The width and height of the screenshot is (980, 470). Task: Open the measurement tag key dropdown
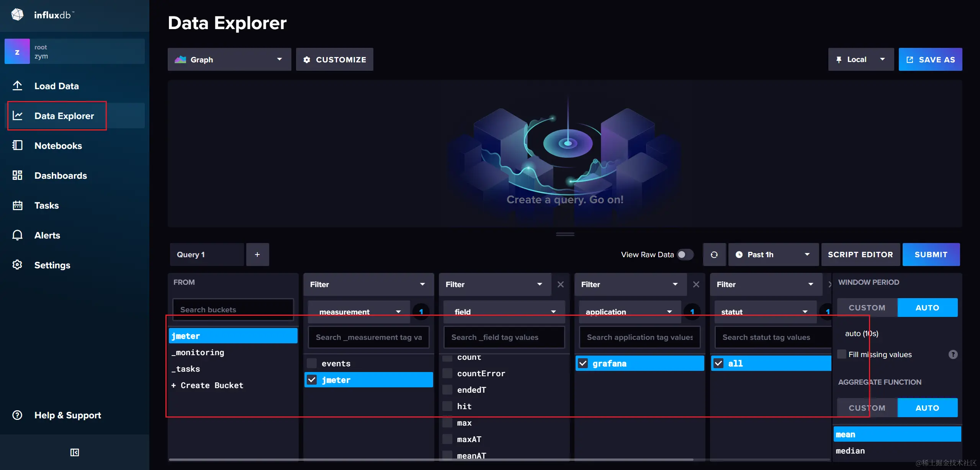coord(359,312)
